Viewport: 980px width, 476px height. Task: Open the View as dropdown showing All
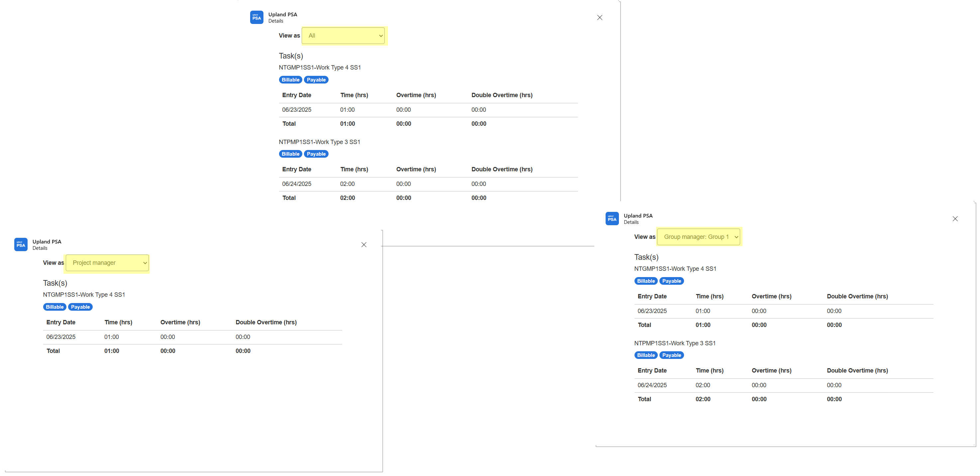pyautogui.click(x=343, y=35)
